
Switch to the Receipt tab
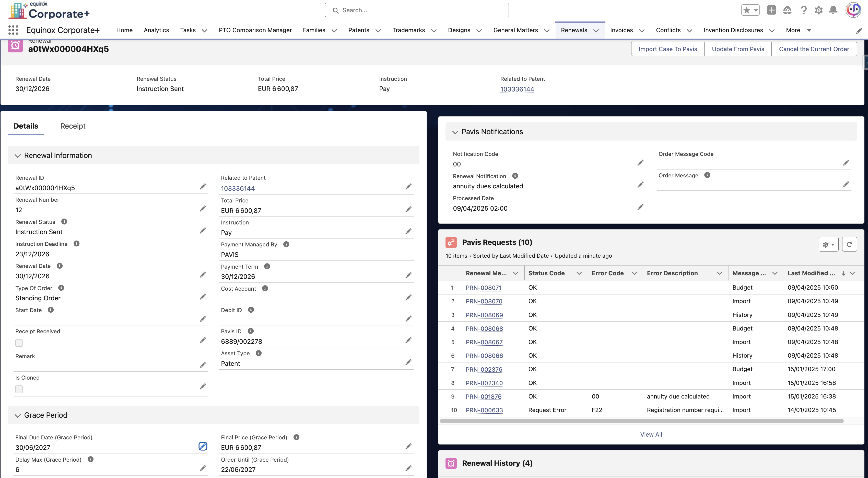pyautogui.click(x=73, y=126)
